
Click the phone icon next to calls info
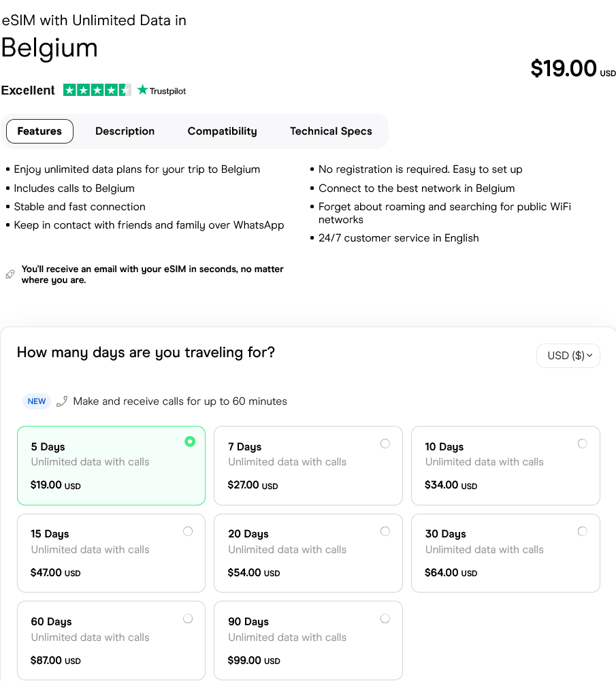click(62, 401)
